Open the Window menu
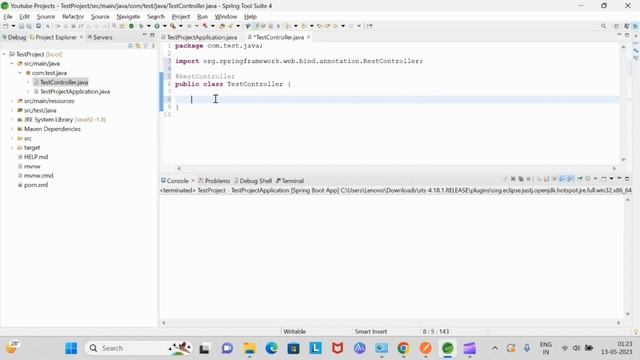This screenshot has width=640, height=360. pyautogui.click(x=226, y=17)
